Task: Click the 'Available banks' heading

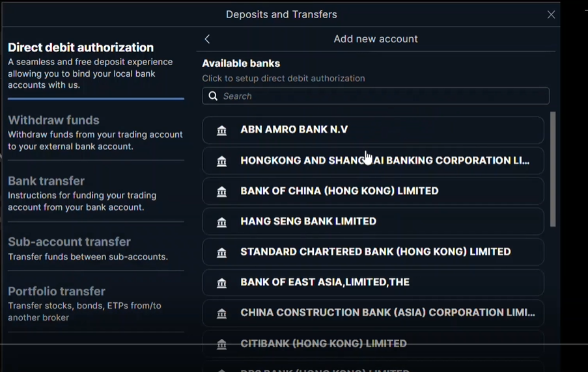Action: pos(241,63)
